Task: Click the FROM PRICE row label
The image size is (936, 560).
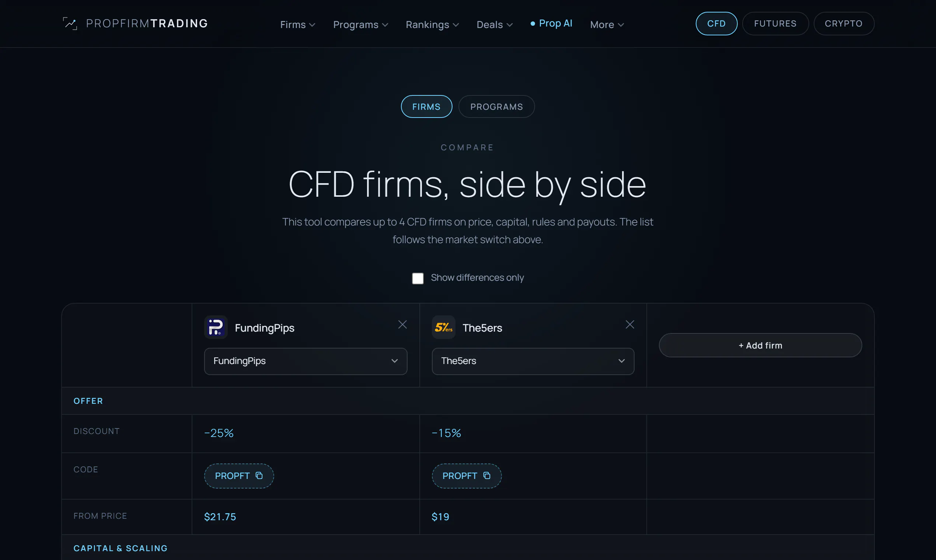Action: (x=100, y=515)
